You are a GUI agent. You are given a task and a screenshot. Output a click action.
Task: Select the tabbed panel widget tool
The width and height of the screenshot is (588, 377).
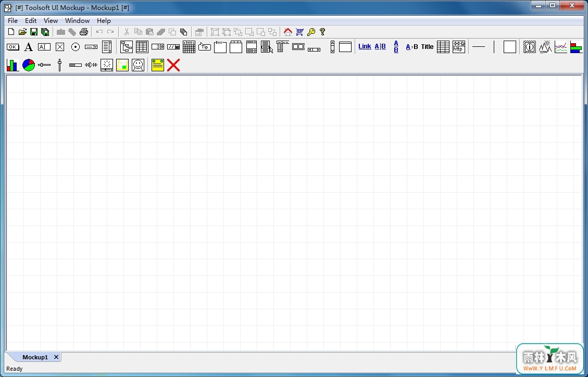click(x=236, y=47)
